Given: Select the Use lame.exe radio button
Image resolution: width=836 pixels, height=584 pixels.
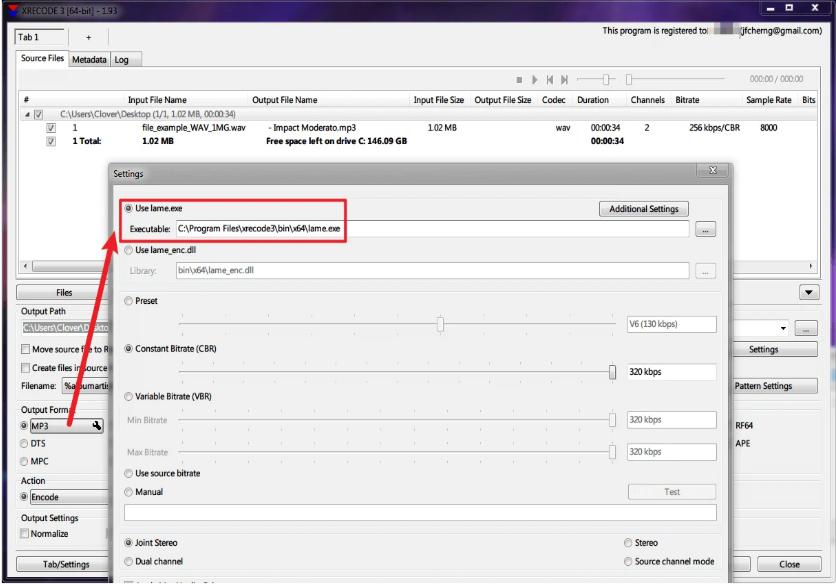Looking at the screenshot, I should point(128,209).
